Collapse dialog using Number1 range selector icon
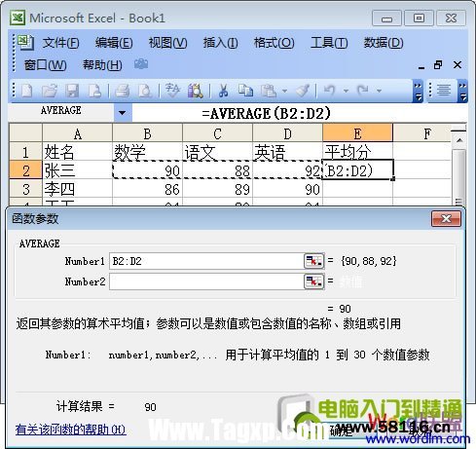The height and width of the screenshot is (449, 476). [x=313, y=261]
